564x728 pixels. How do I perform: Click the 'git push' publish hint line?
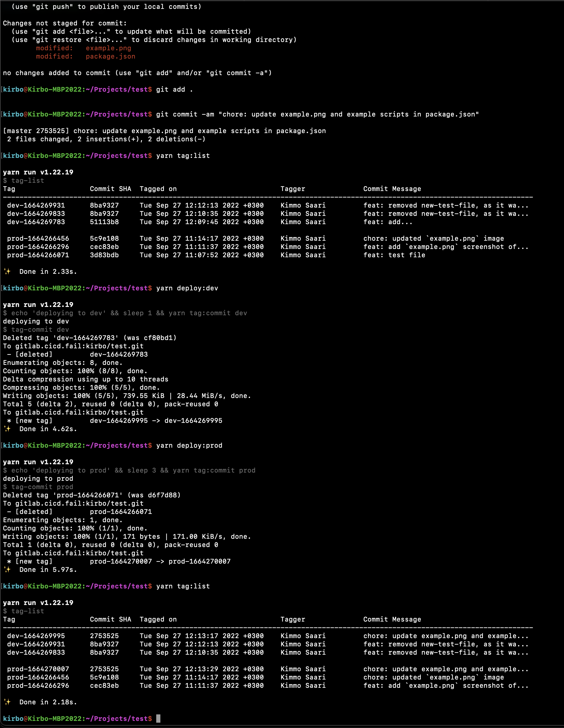click(107, 7)
